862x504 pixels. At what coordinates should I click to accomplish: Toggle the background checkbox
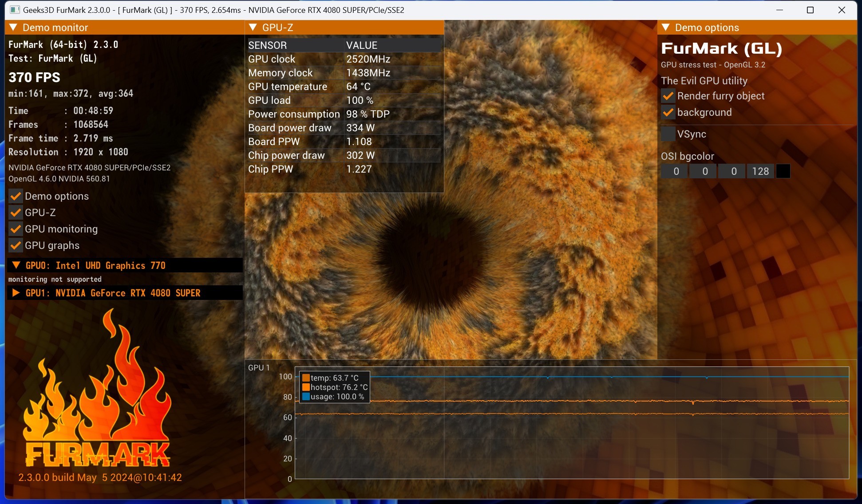(x=668, y=112)
